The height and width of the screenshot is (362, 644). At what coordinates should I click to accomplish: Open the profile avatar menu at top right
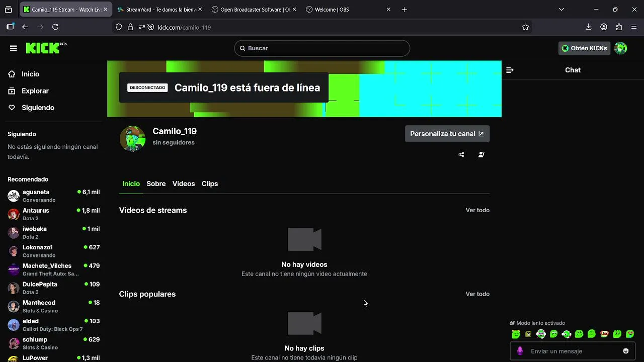(x=621, y=48)
